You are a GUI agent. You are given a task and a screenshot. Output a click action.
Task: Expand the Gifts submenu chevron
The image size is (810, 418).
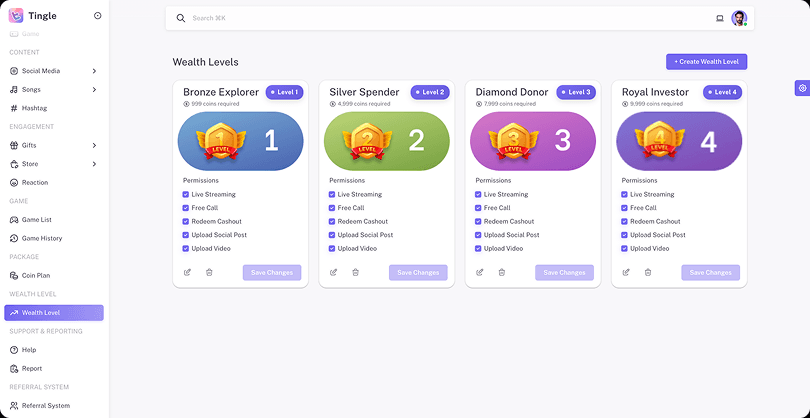tap(94, 145)
